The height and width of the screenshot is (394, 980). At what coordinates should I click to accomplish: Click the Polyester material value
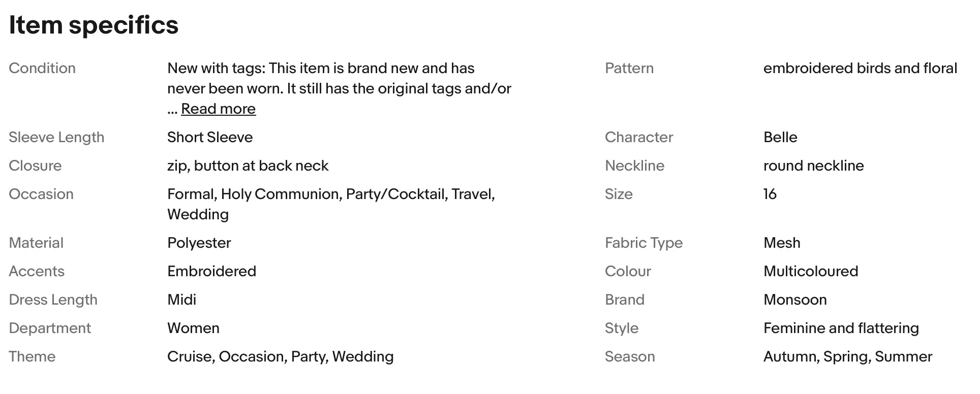coord(199,243)
